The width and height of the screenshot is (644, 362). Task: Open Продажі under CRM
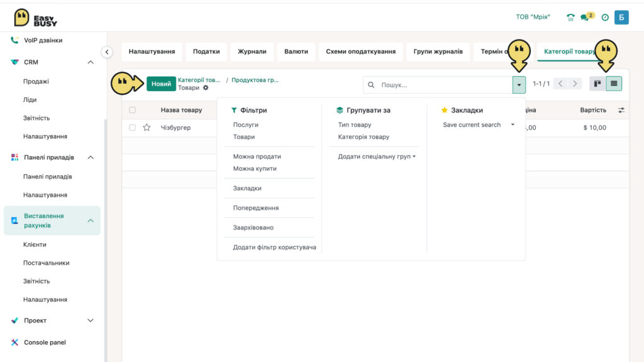pyautogui.click(x=36, y=81)
